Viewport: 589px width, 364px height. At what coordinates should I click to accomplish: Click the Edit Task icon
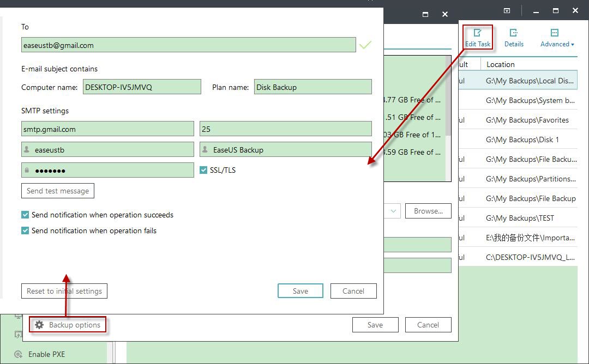478,37
